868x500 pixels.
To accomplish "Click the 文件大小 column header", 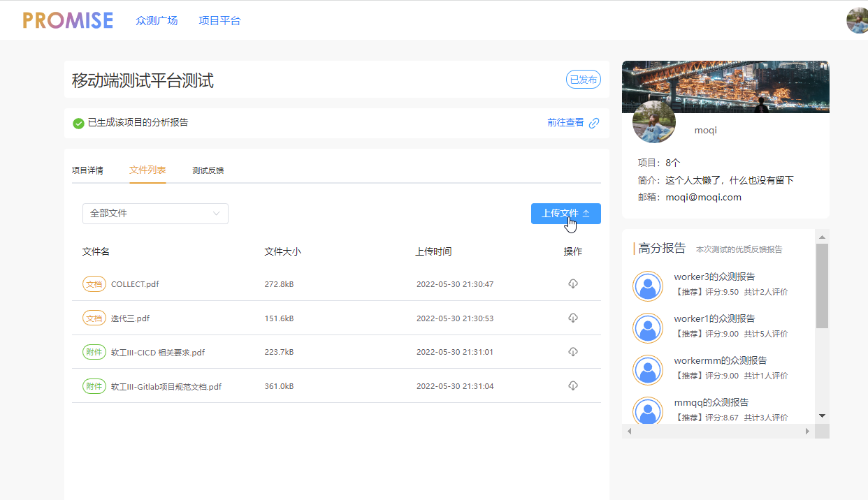I will tap(282, 251).
